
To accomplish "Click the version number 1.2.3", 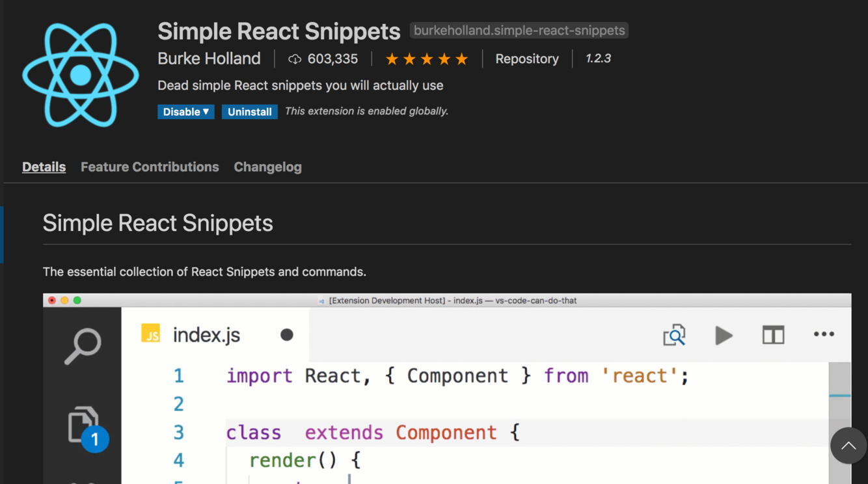I will [x=598, y=59].
